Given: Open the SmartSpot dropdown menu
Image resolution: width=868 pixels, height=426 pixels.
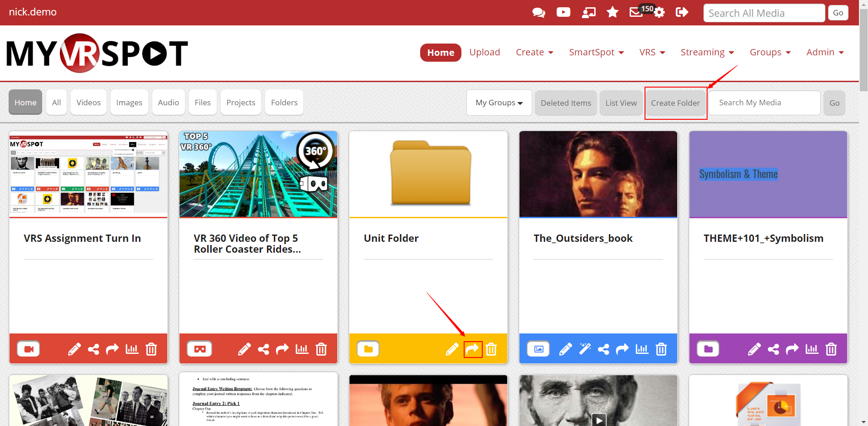Looking at the screenshot, I should click(x=596, y=53).
